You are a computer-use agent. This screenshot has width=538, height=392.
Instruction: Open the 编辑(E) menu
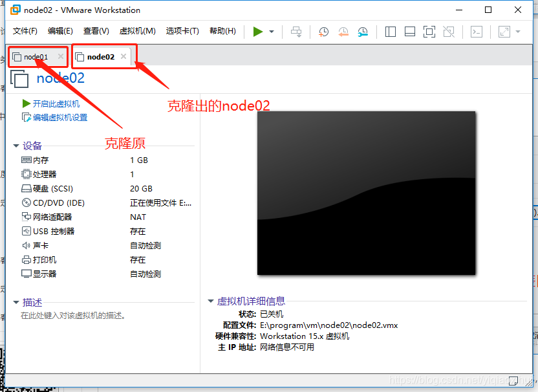pos(60,31)
